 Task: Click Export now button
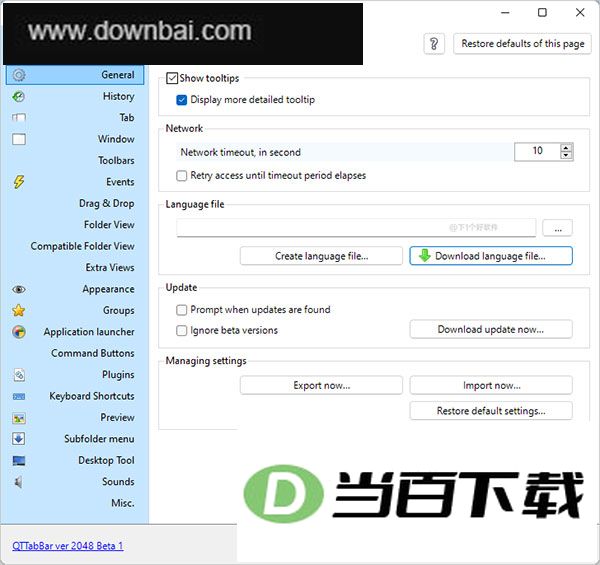[321, 385]
